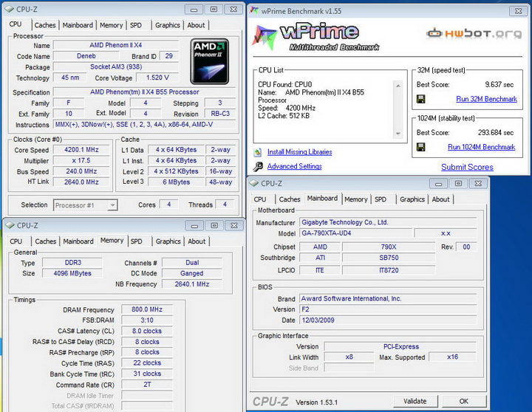This screenshot has height=412, width=532.
Task: Open the Processor #1 selection dropdown
Action: [112, 205]
